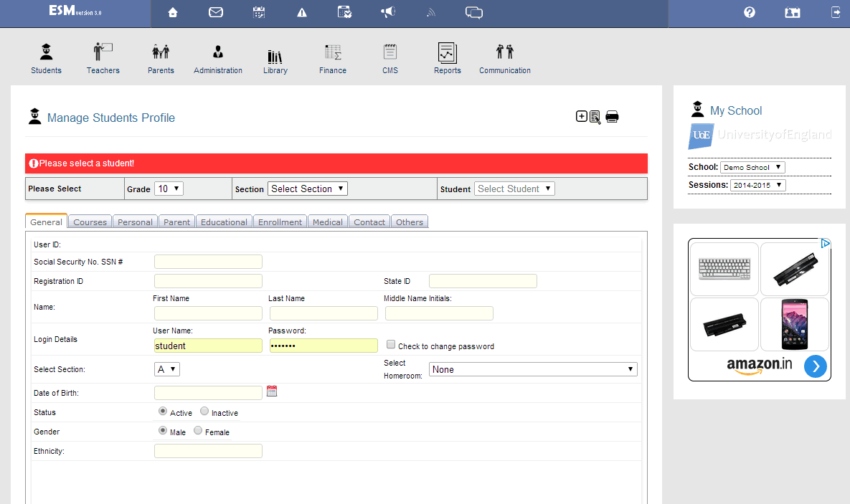Click the State ID field
850x504 pixels.
click(x=483, y=281)
